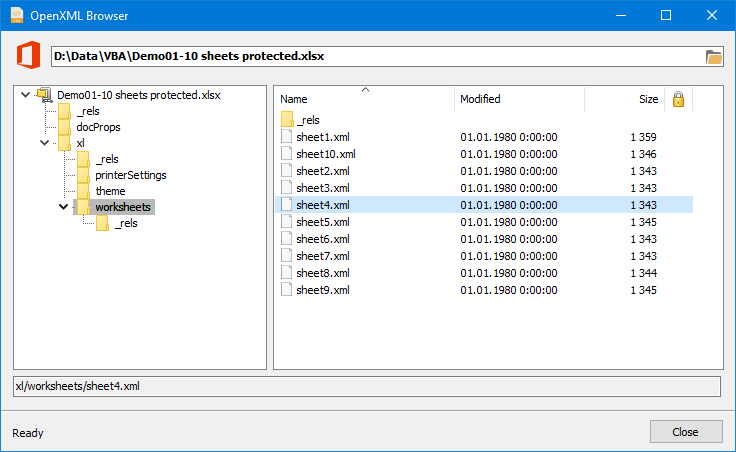Click printerSettings folder icon in tree
736x452 pixels.
[83, 175]
